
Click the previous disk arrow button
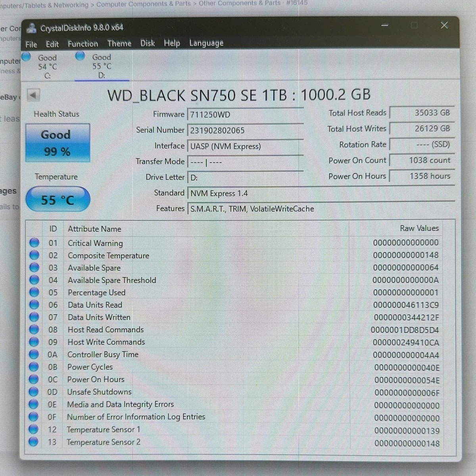point(33,95)
